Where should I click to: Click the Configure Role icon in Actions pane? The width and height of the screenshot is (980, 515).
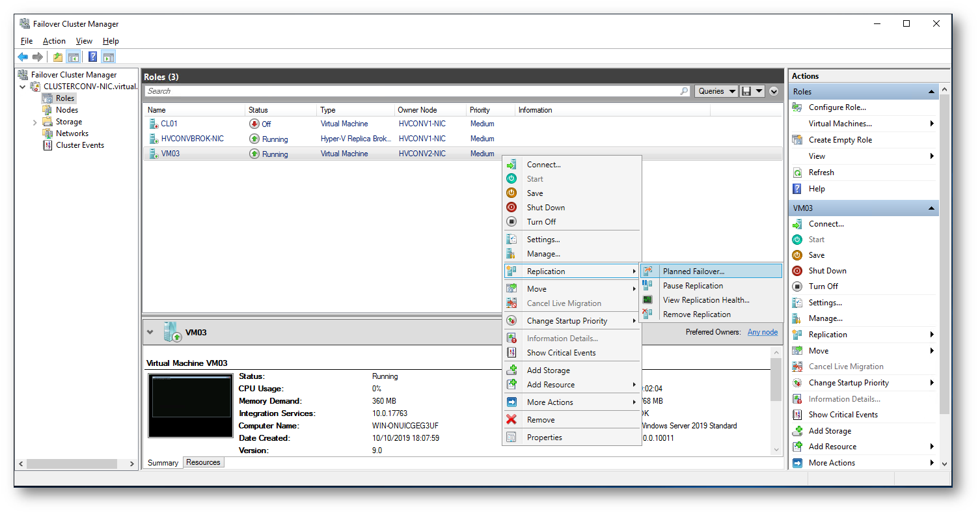(797, 107)
